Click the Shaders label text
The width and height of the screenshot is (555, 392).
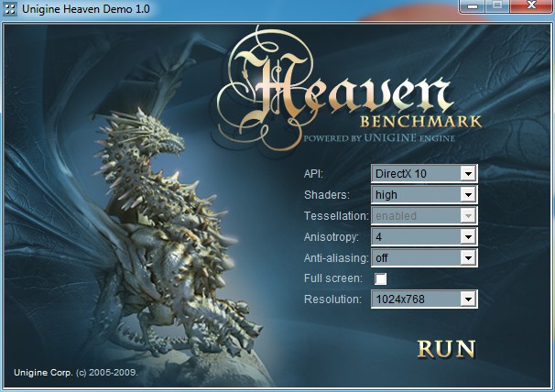pos(326,195)
